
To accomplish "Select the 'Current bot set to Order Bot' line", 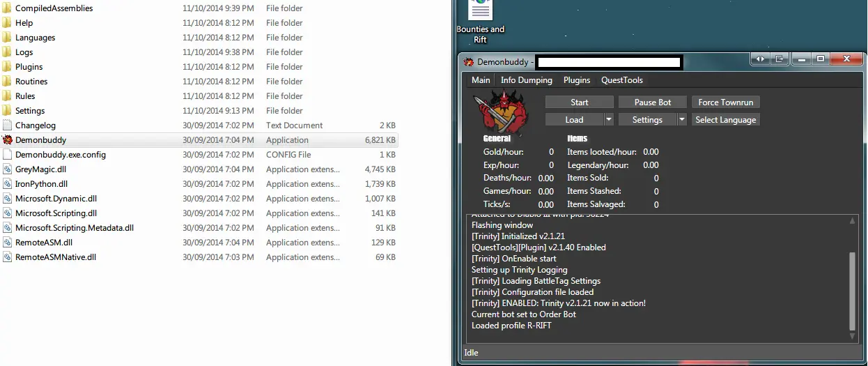I will pos(524,314).
